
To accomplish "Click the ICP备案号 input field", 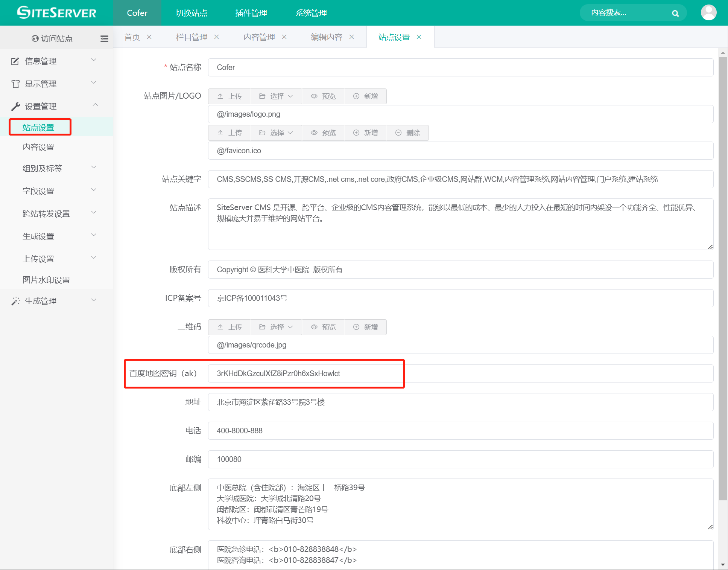I will pos(461,298).
